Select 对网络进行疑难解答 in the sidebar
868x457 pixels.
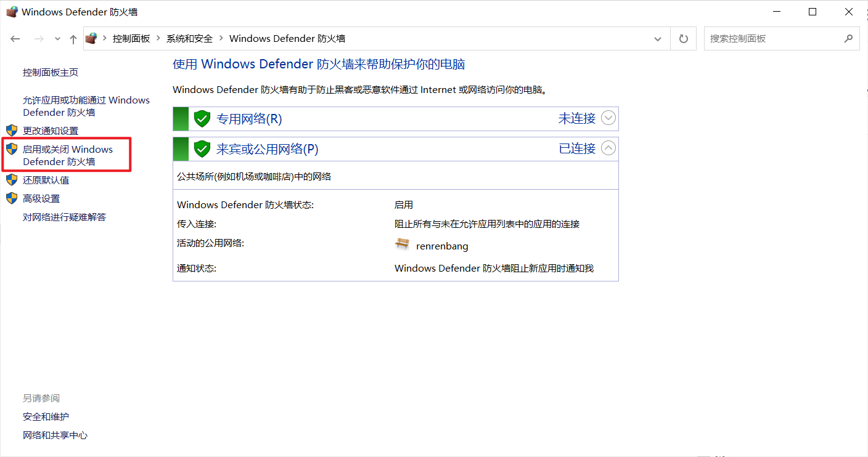(x=63, y=217)
